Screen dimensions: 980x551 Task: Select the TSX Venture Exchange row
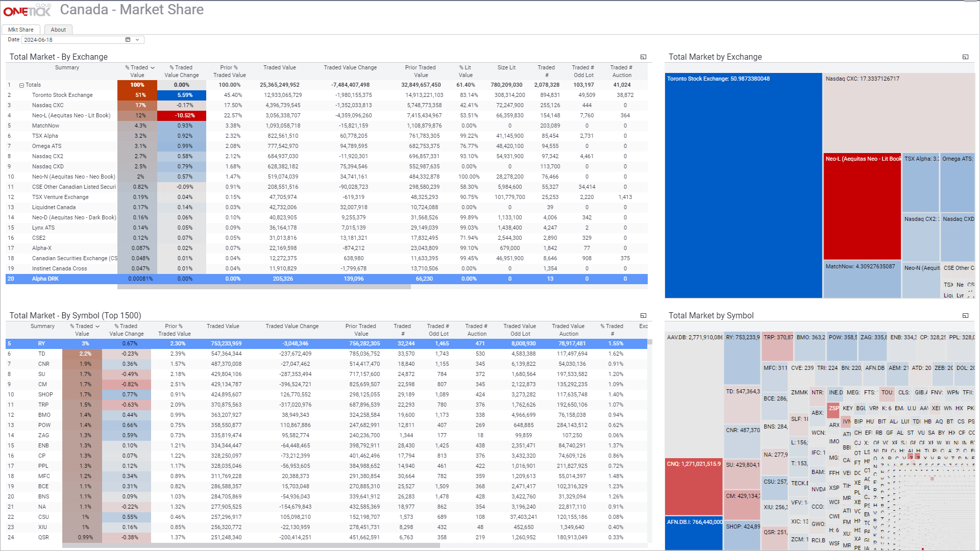tap(327, 197)
